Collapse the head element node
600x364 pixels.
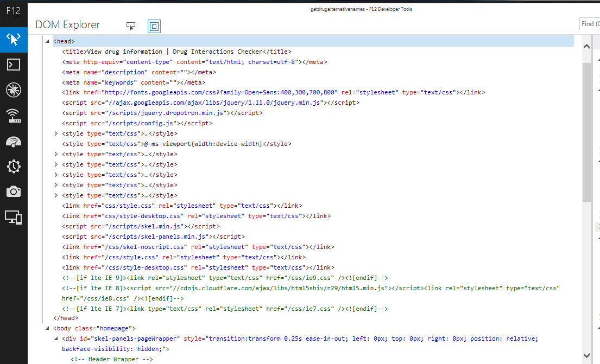pos(47,41)
